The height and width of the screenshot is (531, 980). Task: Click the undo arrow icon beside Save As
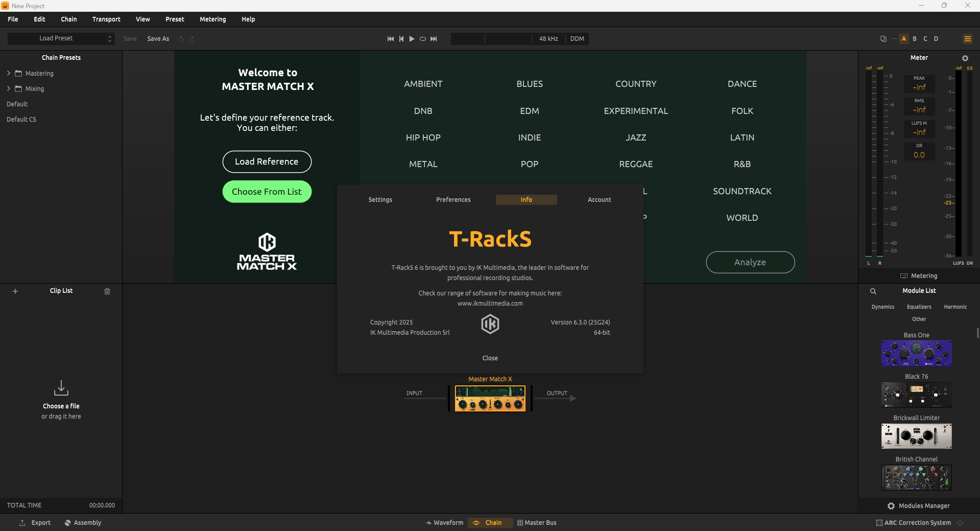tap(181, 39)
